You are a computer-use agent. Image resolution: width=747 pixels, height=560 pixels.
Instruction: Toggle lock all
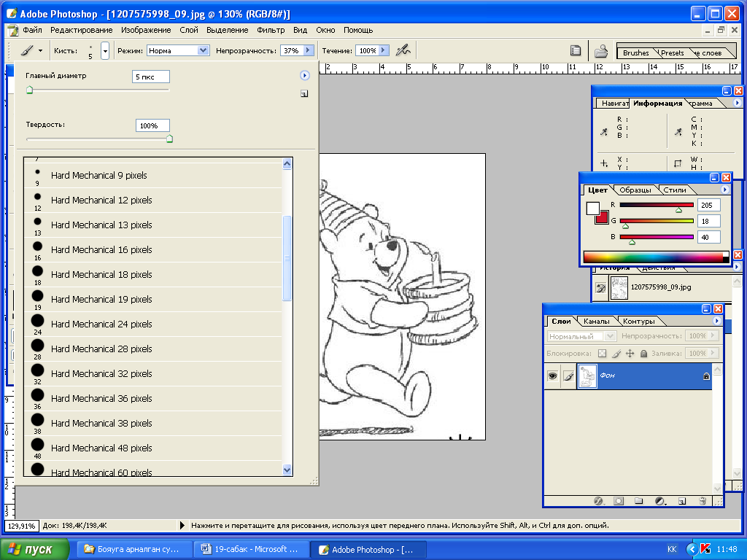[x=643, y=354]
